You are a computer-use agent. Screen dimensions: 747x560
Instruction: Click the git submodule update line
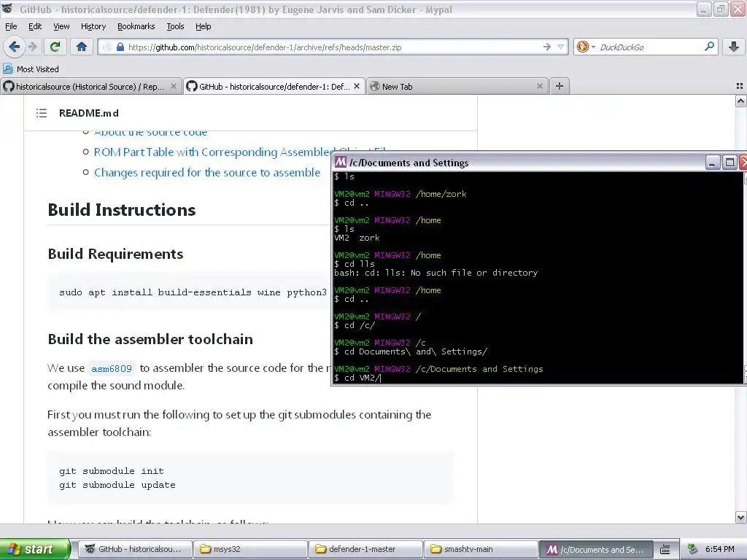[x=117, y=485]
